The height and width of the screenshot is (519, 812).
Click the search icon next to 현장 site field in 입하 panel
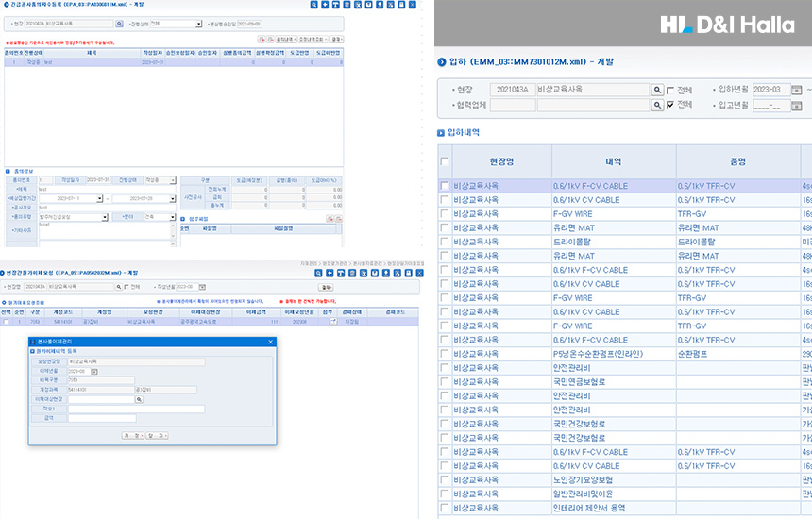coord(657,90)
